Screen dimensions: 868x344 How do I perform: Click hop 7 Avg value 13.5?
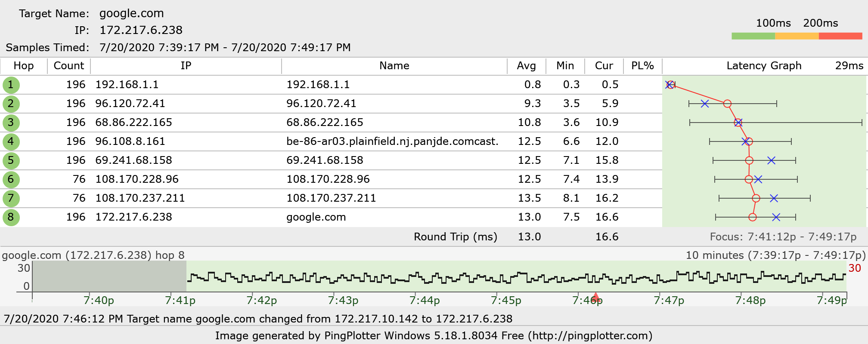(x=529, y=198)
